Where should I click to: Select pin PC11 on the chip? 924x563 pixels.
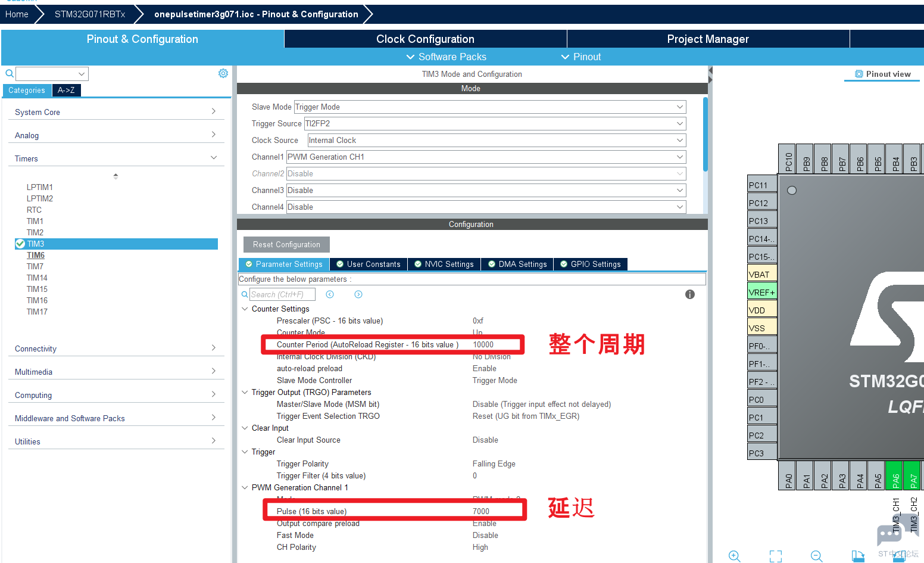[762, 185]
